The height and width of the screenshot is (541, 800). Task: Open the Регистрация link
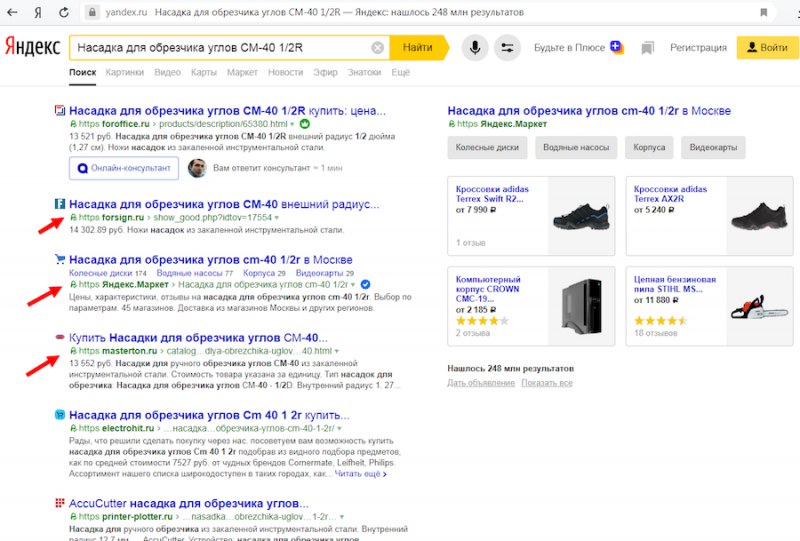[x=698, y=47]
